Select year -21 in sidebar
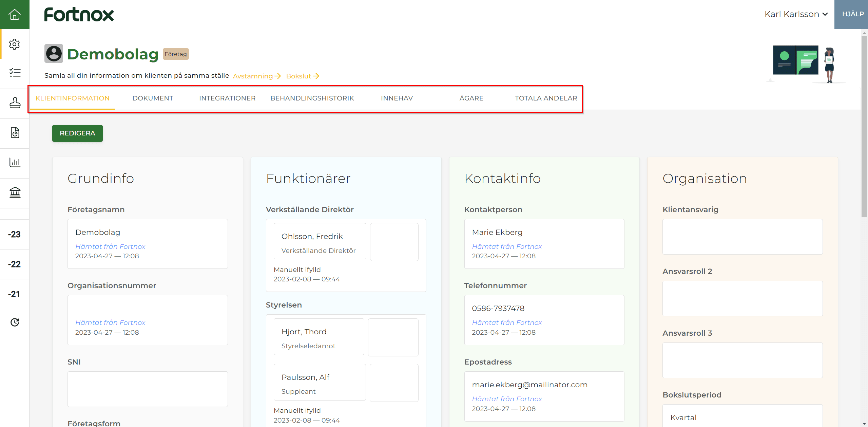The height and width of the screenshot is (427, 868). (x=15, y=294)
